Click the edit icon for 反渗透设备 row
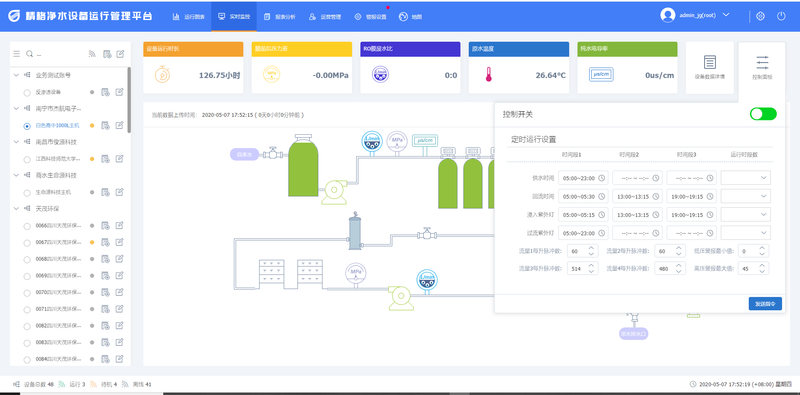 click(119, 92)
